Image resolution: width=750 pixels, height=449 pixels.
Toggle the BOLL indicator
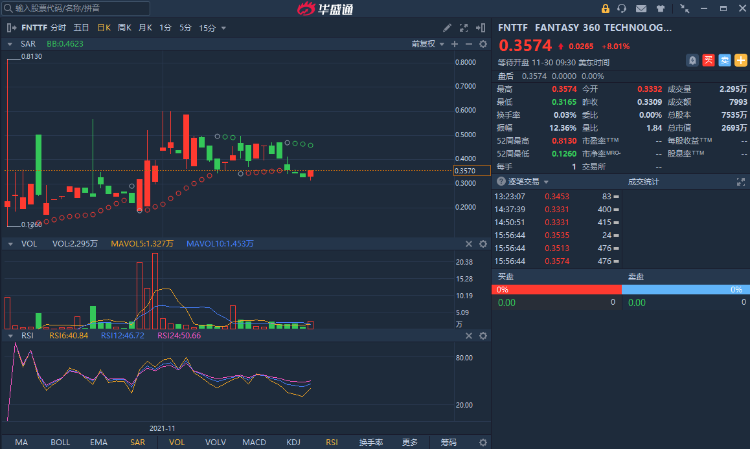click(x=60, y=442)
